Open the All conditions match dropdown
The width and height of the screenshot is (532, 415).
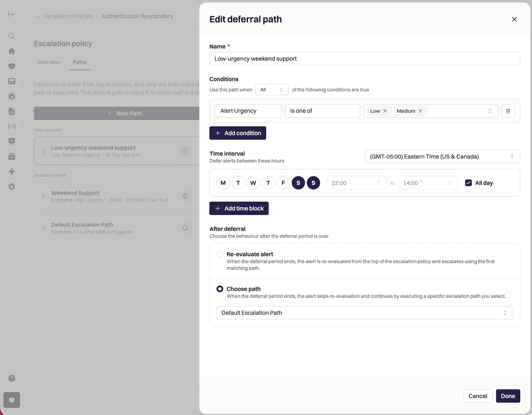[272, 90]
